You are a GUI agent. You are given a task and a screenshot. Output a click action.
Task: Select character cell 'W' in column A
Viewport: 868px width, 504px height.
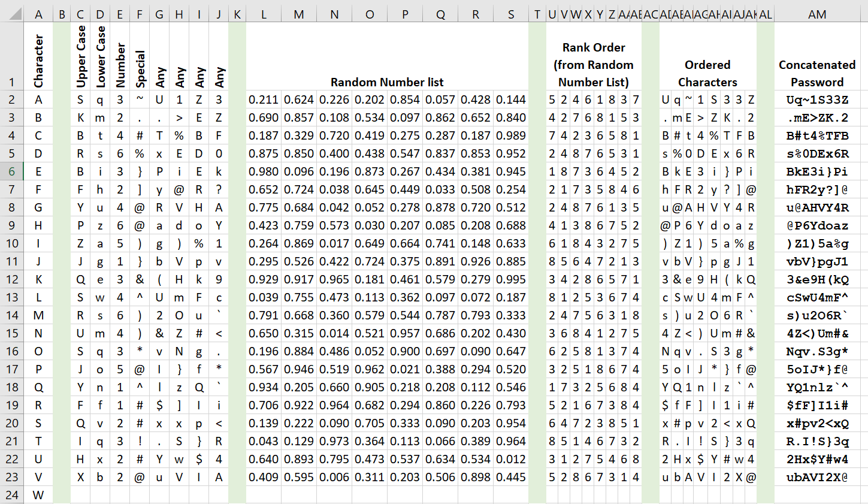38,495
